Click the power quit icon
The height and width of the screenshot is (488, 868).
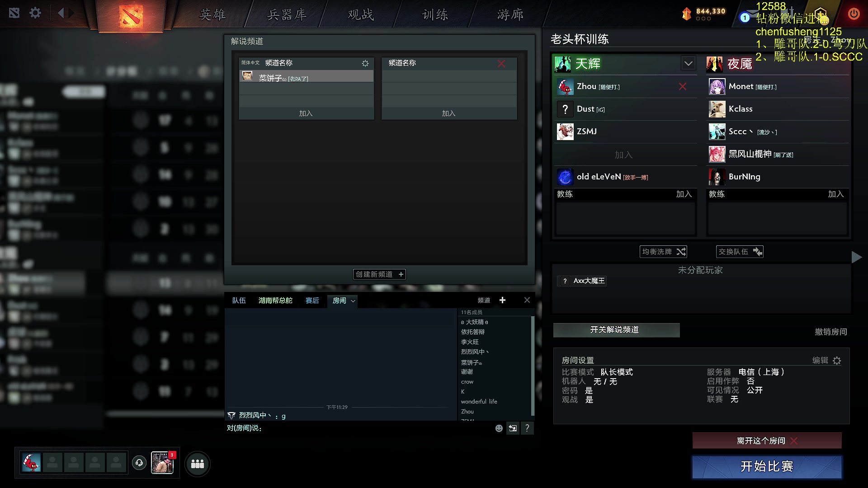(x=854, y=14)
